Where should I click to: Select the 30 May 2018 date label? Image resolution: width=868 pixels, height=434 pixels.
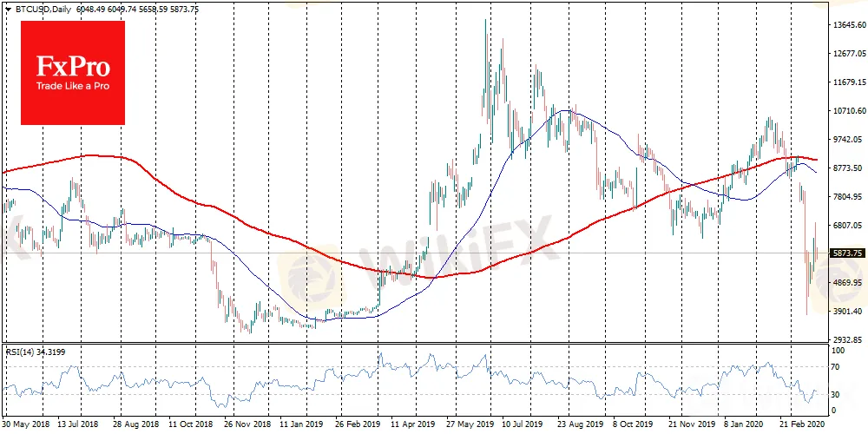click(27, 426)
